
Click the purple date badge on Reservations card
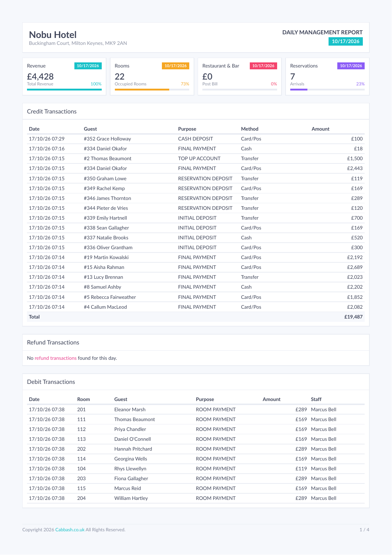351,66
